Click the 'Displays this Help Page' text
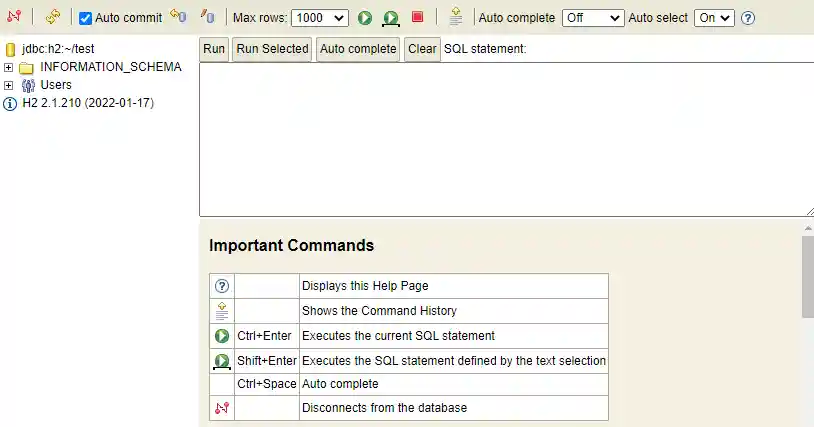Screen dimensions: 814x427 [x=365, y=286]
